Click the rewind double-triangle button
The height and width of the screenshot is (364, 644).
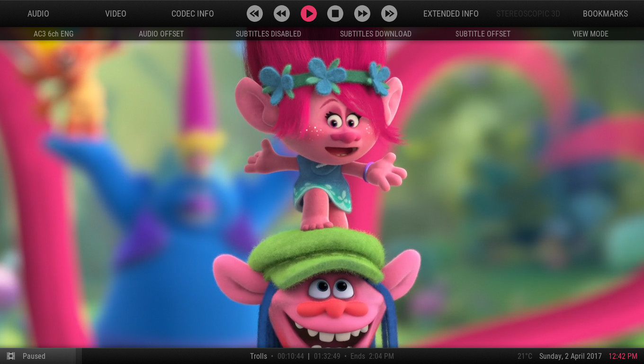point(282,14)
